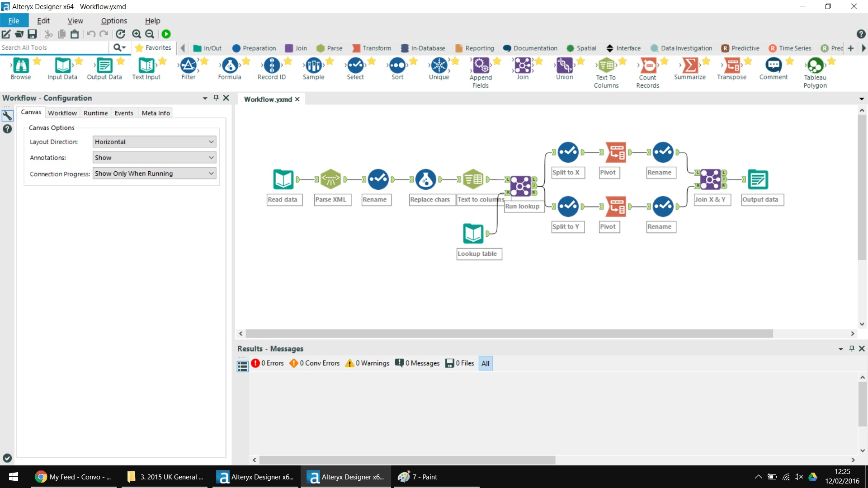The image size is (868, 488).
Task: Show hidden system tray icons
Action: point(758,477)
